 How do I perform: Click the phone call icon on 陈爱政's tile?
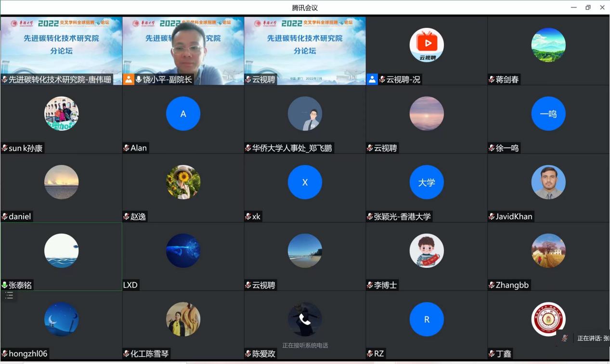click(x=305, y=319)
